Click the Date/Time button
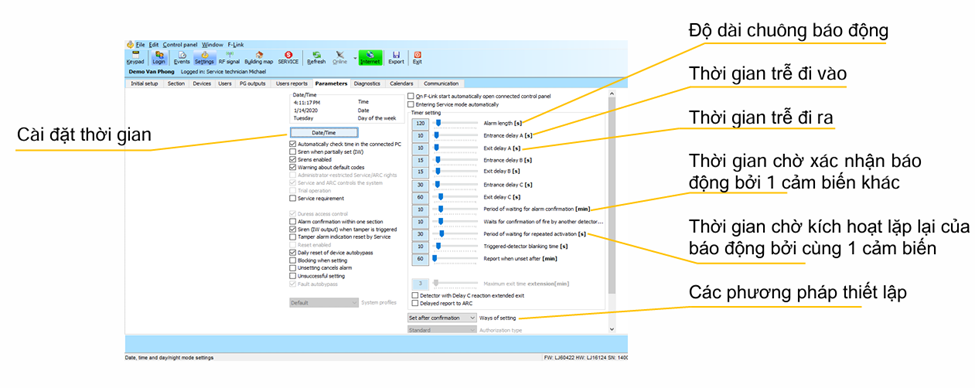The width and height of the screenshot is (975, 388). click(x=323, y=132)
